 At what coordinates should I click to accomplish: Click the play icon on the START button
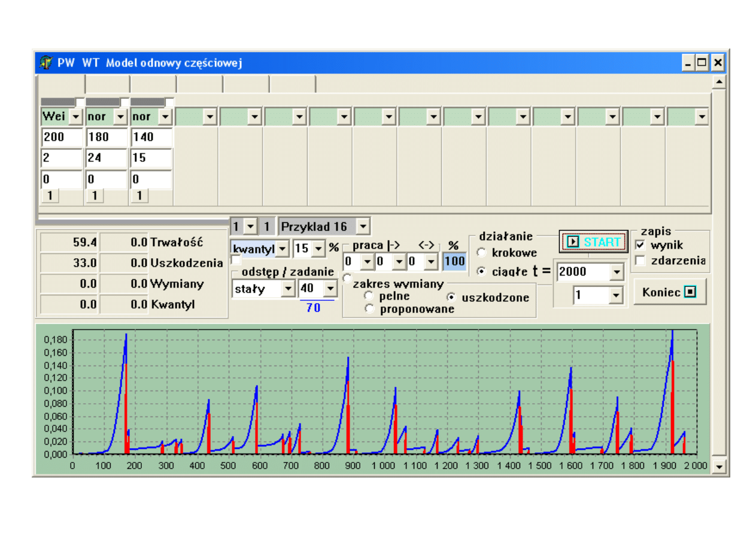tap(573, 242)
